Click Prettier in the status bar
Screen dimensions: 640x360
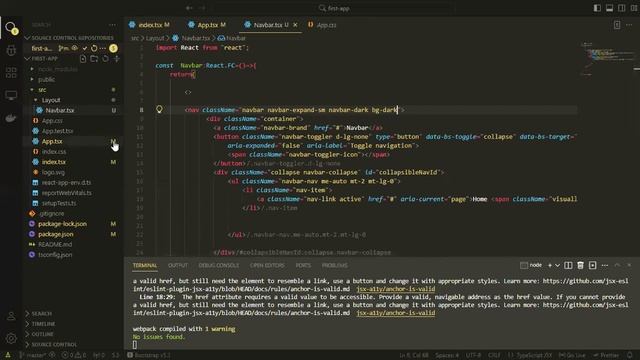pyautogui.click(x=607, y=355)
